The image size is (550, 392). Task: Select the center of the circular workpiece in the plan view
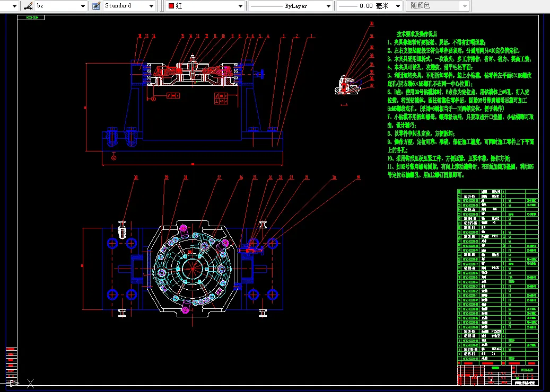(x=193, y=269)
